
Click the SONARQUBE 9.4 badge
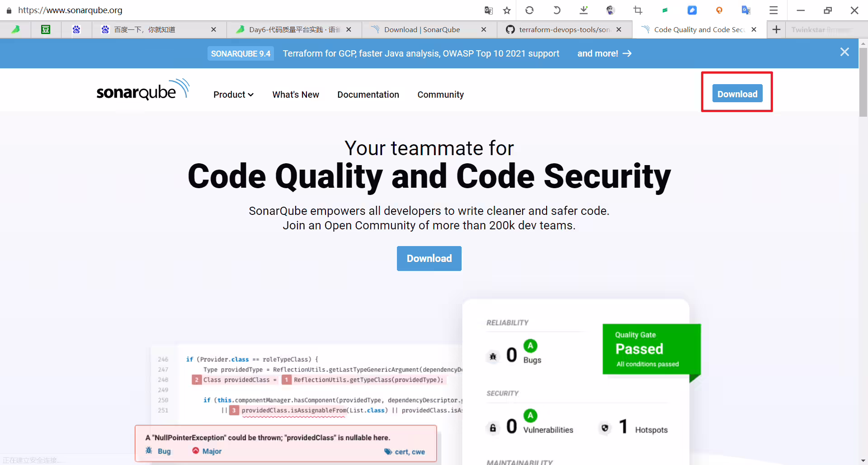[x=241, y=53]
